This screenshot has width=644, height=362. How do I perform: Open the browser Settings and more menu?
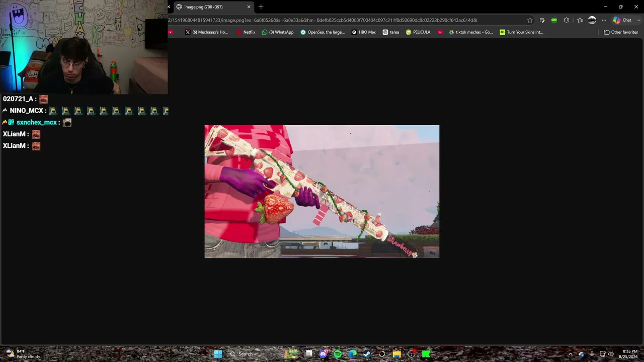pyautogui.click(x=604, y=20)
